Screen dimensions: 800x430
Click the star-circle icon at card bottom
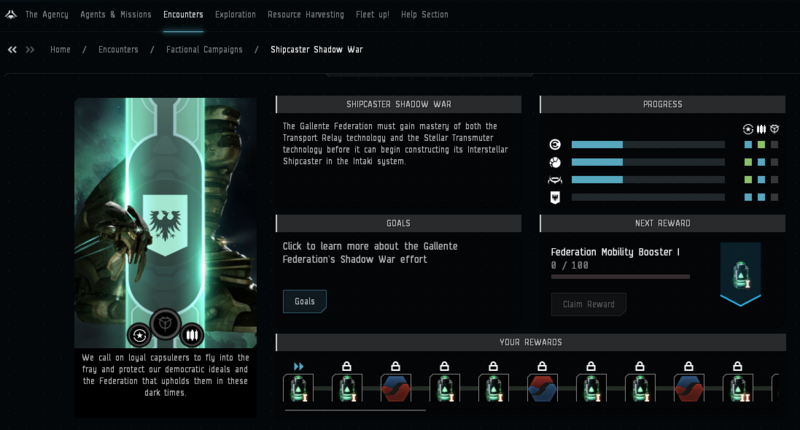[x=139, y=335]
